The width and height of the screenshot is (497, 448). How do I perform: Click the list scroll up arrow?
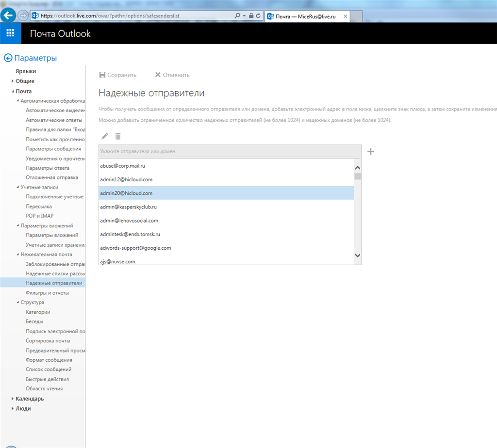click(x=358, y=168)
